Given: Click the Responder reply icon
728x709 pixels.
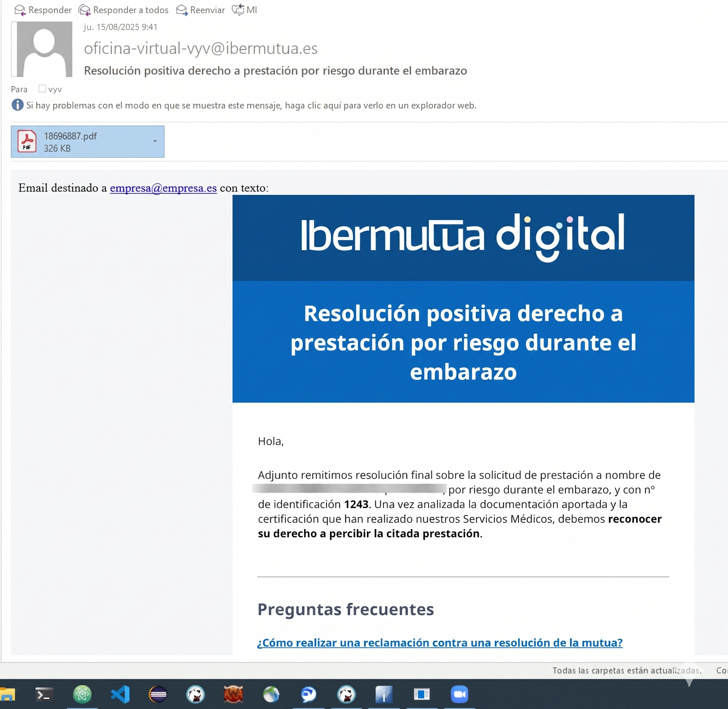Looking at the screenshot, I should pyautogui.click(x=20, y=10).
